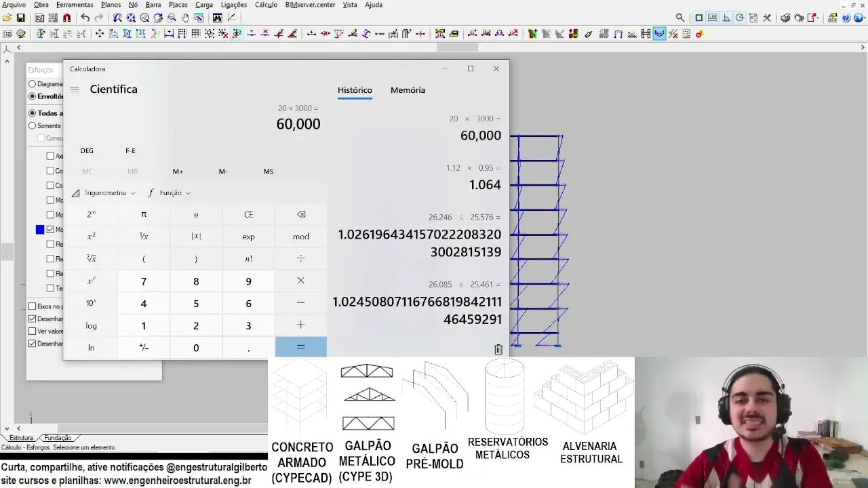868x488 pixels.
Task: Open the magnifier search icon in top right
Action: (x=680, y=18)
